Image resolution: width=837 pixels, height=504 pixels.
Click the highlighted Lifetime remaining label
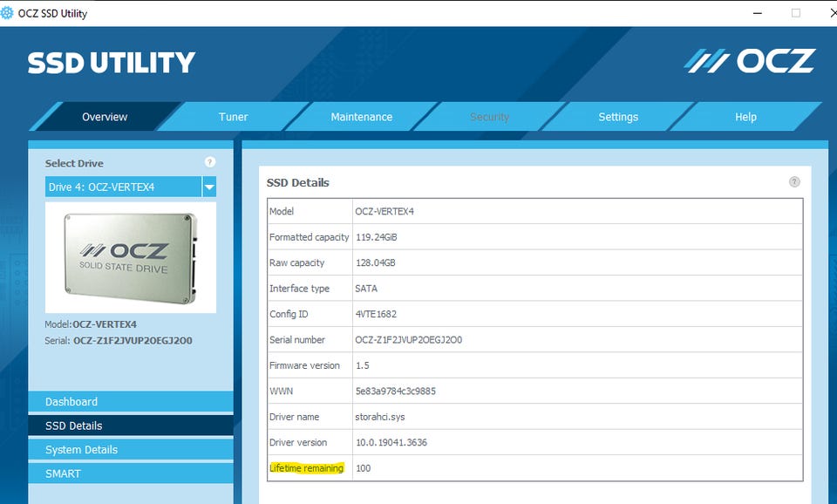[x=306, y=468]
